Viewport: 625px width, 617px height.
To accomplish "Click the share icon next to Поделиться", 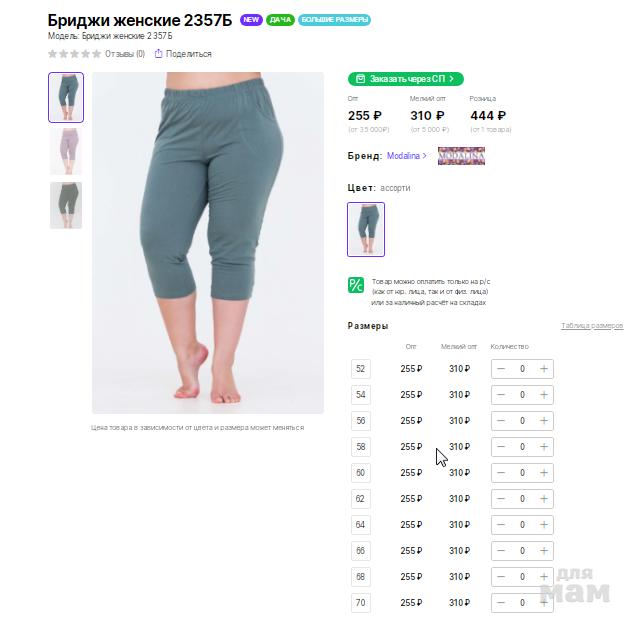I will point(158,53).
